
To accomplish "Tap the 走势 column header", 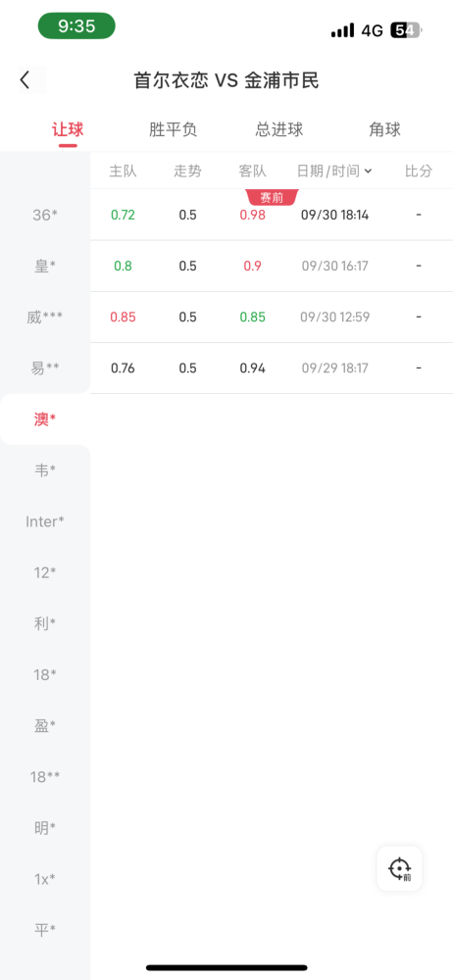I will point(187,171).
